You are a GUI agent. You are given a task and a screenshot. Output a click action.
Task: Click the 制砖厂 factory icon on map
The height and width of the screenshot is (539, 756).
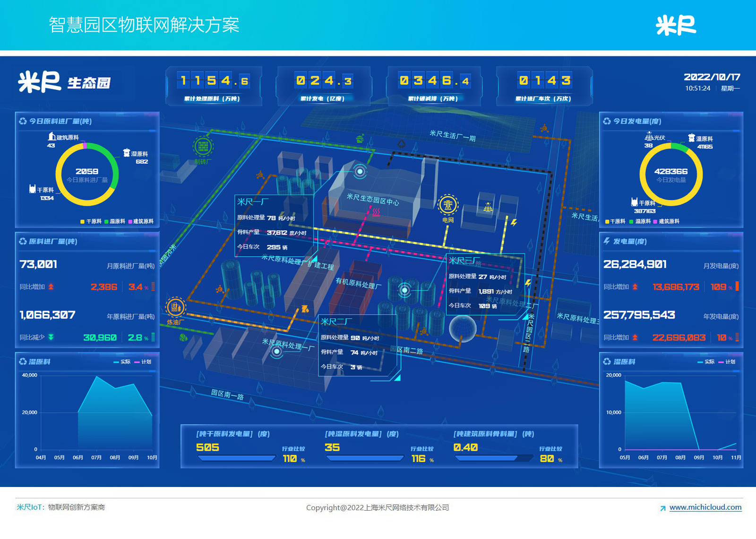tap(203, 146)
